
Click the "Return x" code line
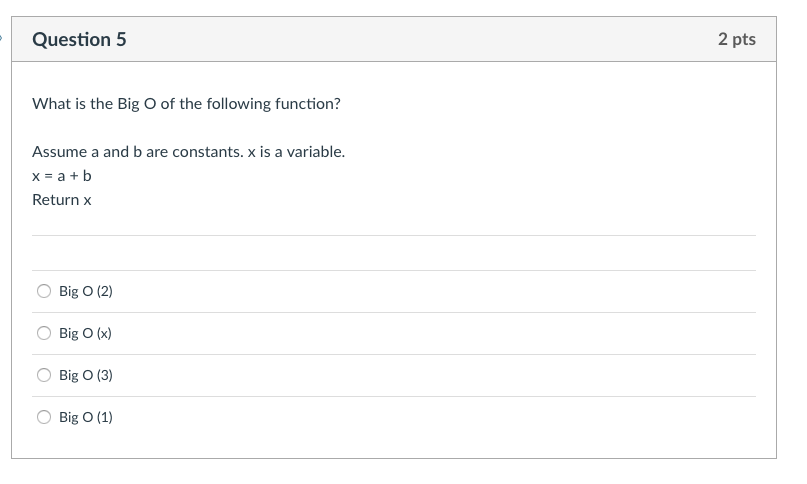pos(62,200)
